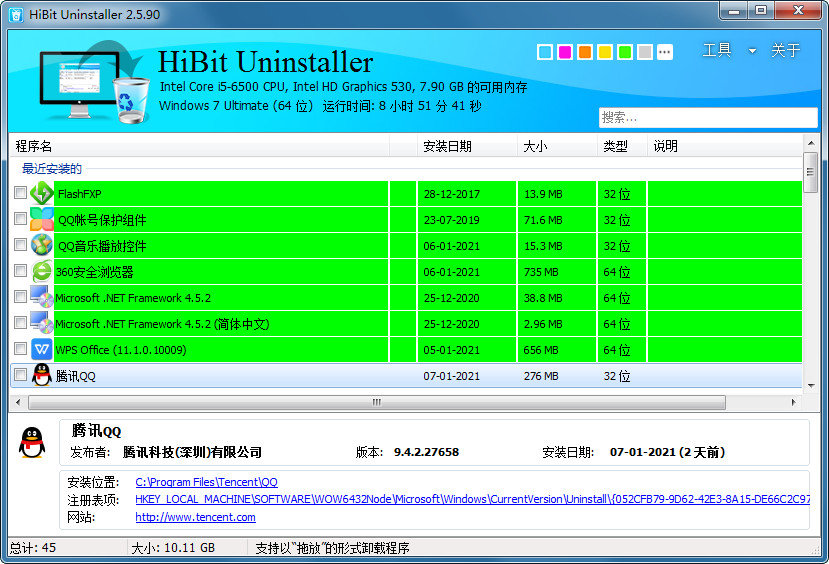829x564 pixels.
Task: Click the vertical scrollbar up arrow
Action: (810, 143)
